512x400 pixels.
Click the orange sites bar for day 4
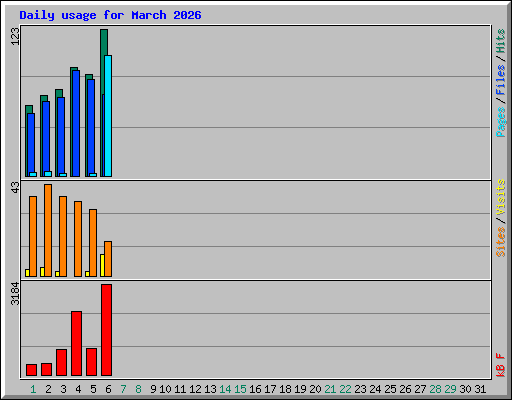tap(78, 239)
